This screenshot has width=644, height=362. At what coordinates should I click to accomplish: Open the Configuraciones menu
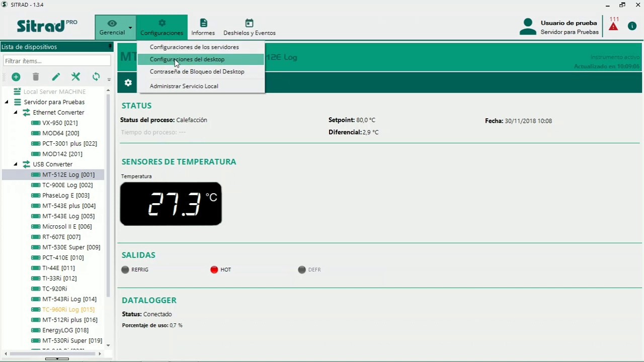click(162, 27)
